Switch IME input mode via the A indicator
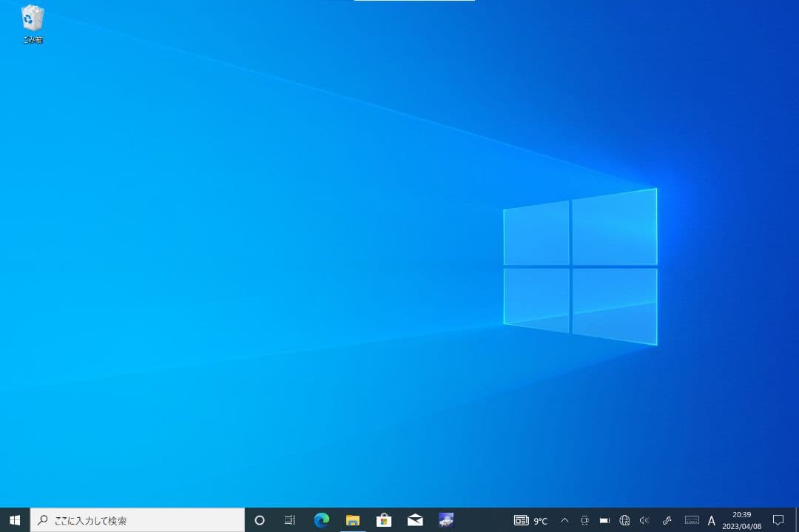Screen dimensions: 799x532 [711, 520]
